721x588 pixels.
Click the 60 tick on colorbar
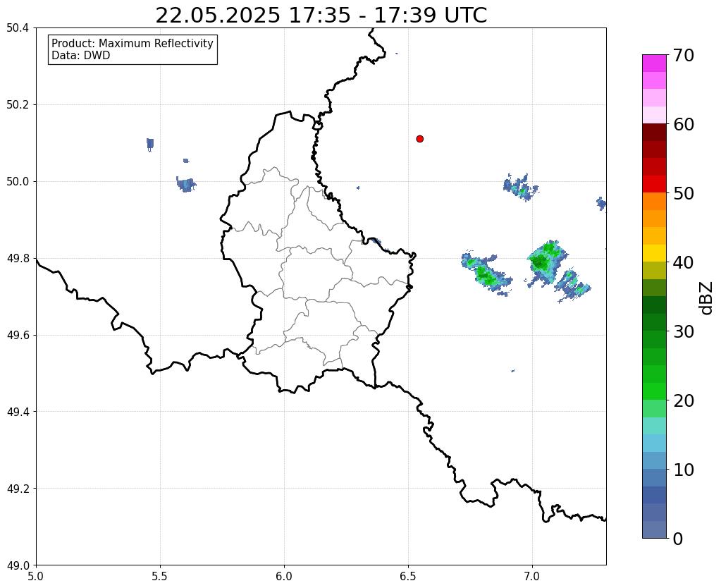(x=684, y=124)
